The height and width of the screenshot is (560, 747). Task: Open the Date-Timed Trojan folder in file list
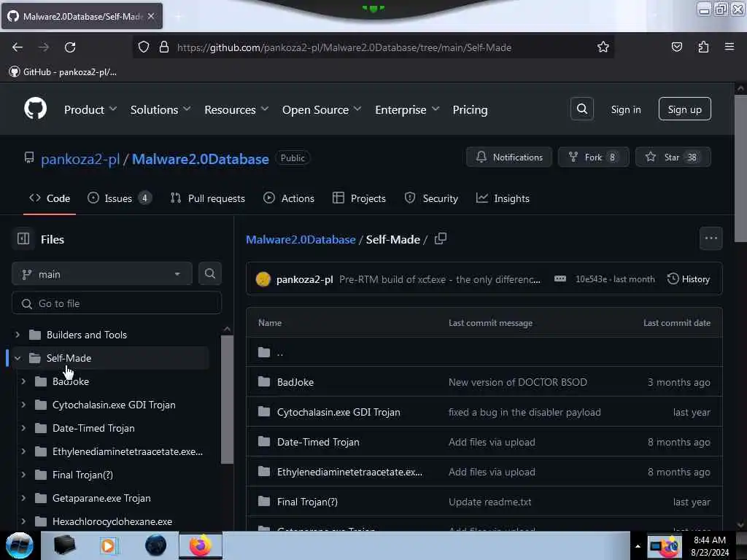pos(318,442)
